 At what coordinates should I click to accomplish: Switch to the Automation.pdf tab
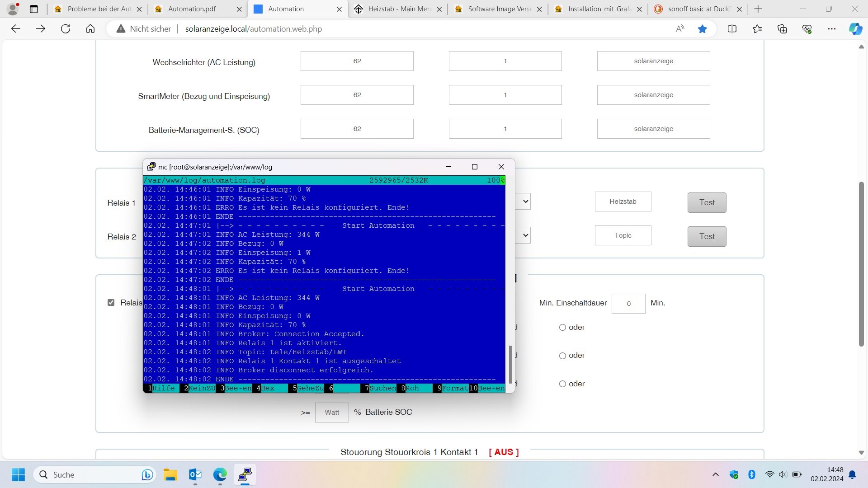pos(192,9)
